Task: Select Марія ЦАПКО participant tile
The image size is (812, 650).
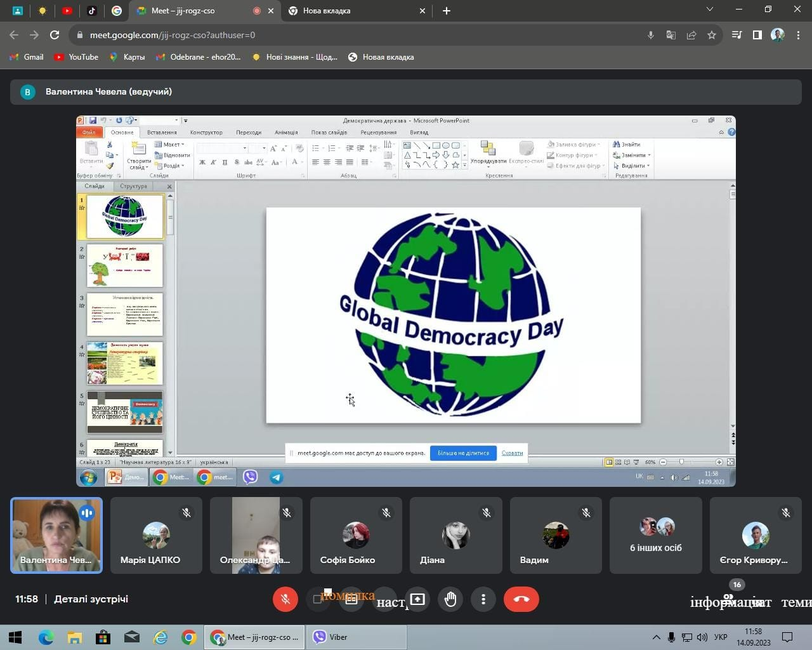Action: pos(156,535)
